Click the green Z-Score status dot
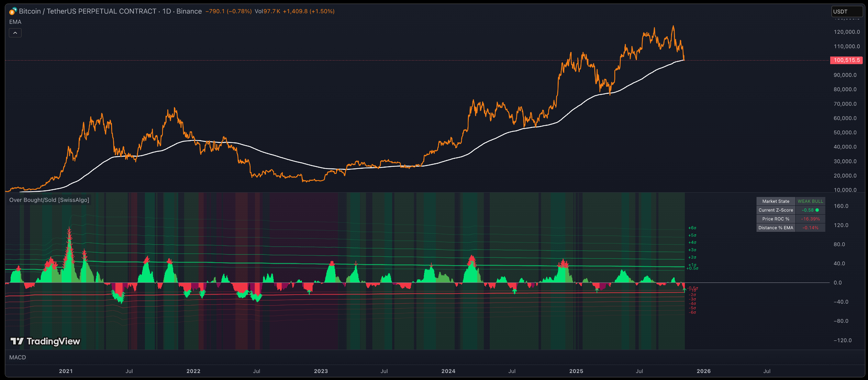This screenshot has width=868, height=380. [817, 210]
